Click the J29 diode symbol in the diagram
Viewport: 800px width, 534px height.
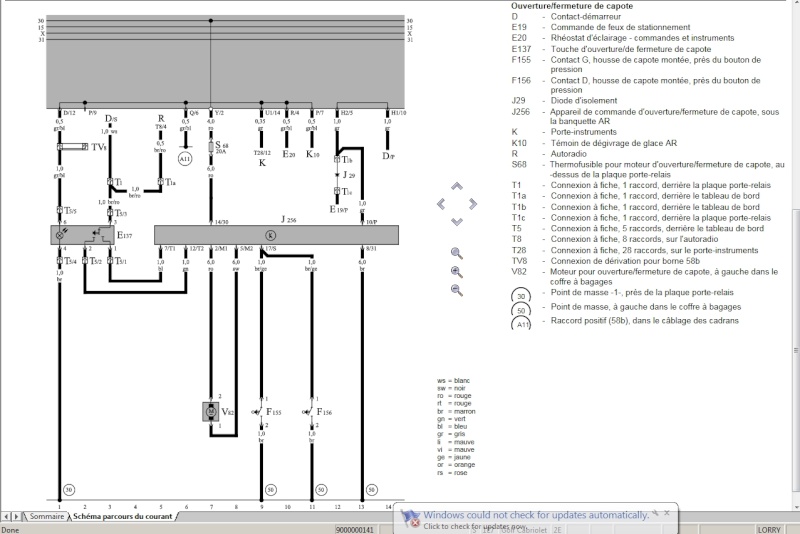click(x=337, y=175)
